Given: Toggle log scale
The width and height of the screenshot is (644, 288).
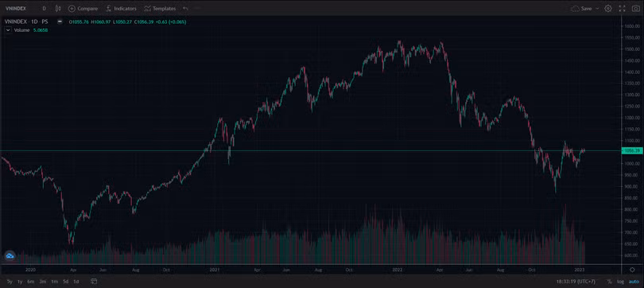Looking at the screenshot, I should (x=620, y=282).
